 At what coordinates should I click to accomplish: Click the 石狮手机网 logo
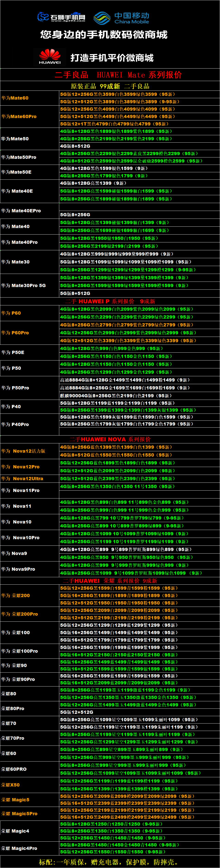click(x=61, y=17)
